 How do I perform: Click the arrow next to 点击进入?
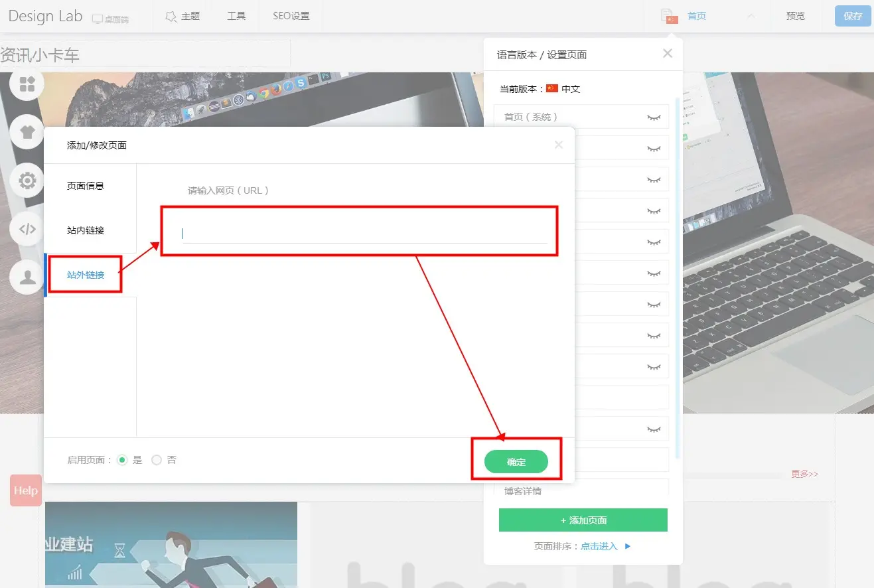628,547
